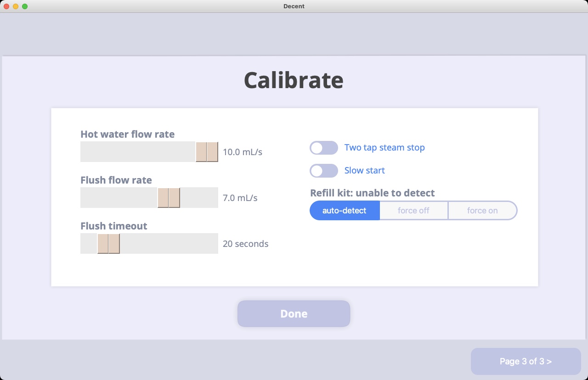Click the Flush timeout track left of handle
This screenshot has height=380, width=588.
[89, 244]
